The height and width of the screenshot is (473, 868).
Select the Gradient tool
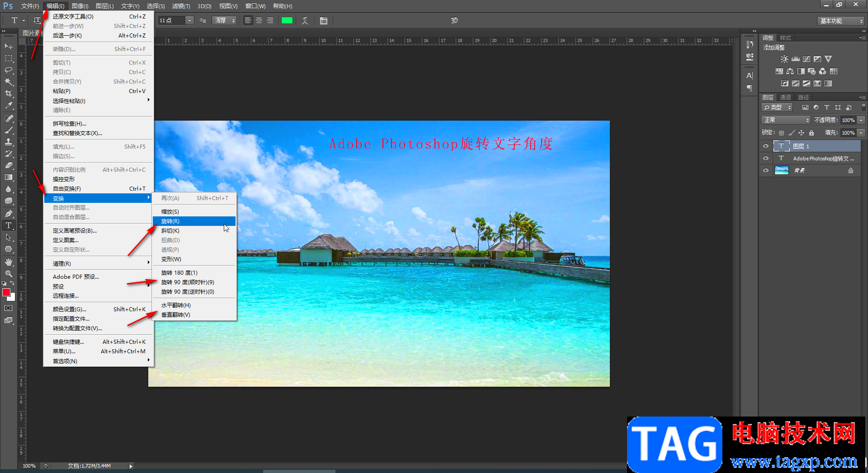9,177
